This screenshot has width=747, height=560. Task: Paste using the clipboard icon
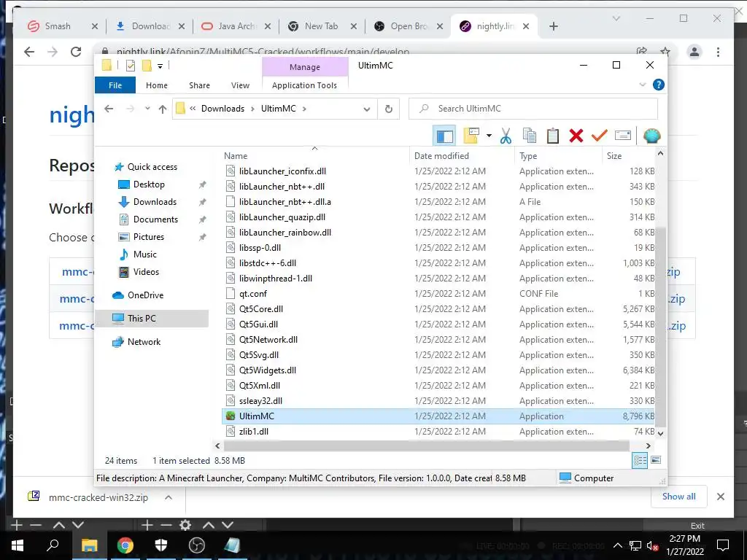point(553,136)
